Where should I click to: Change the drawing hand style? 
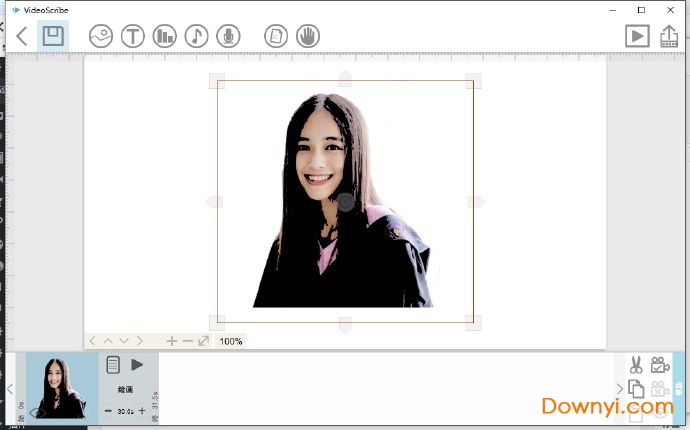tap(308, 36)
